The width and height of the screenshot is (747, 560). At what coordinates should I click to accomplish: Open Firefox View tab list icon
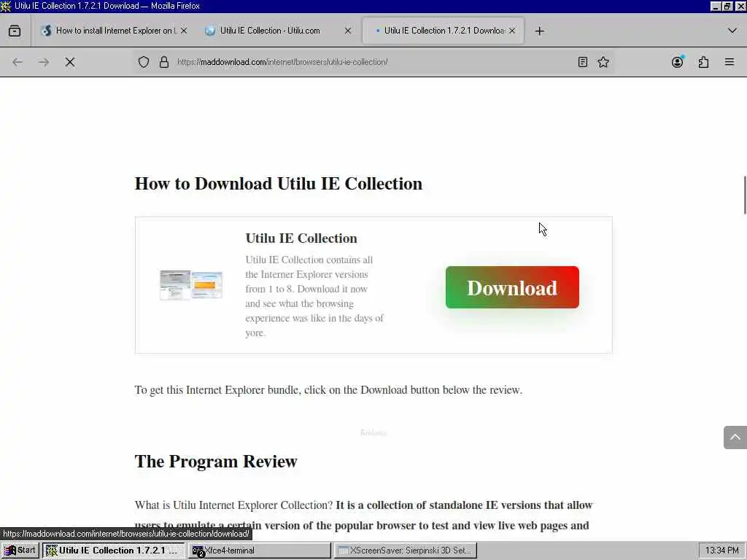(15, 31)
